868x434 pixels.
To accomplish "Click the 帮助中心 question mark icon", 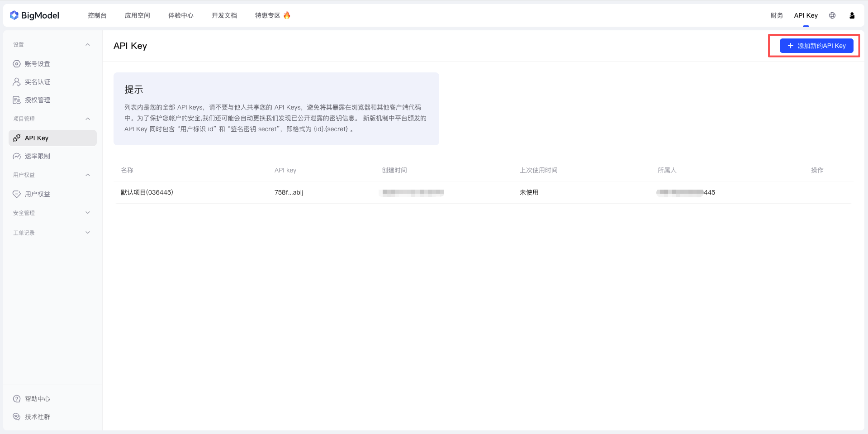I will pyautogui.click(x=17, y=399).
